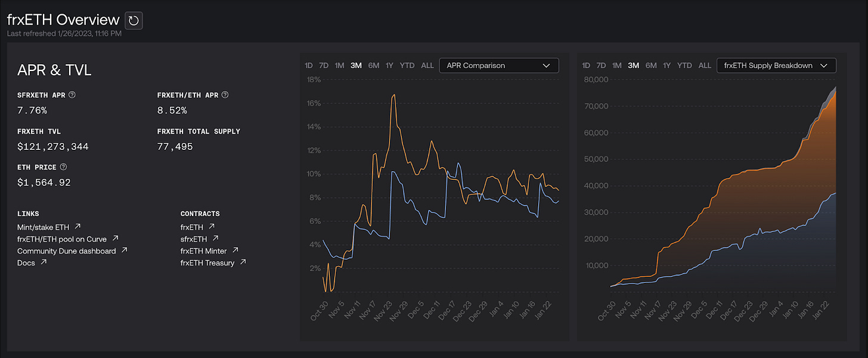
Task: Select 1M range on APR chart
Action: click(339, 66)
